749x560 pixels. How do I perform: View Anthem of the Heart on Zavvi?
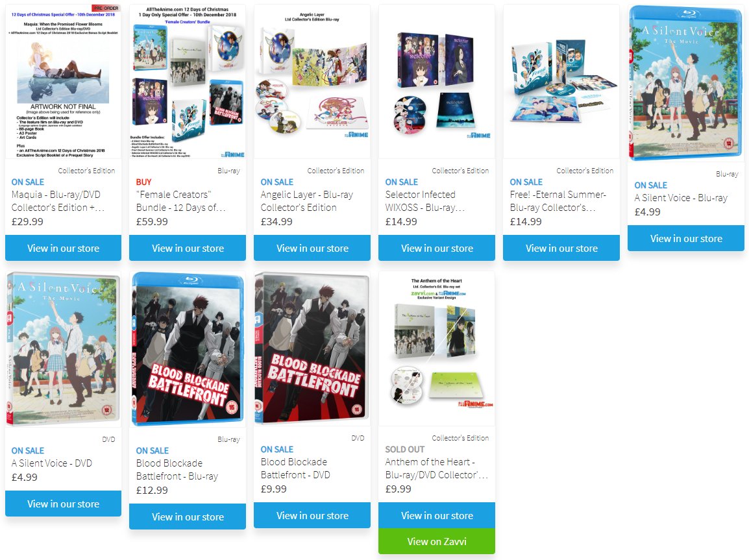437,541
